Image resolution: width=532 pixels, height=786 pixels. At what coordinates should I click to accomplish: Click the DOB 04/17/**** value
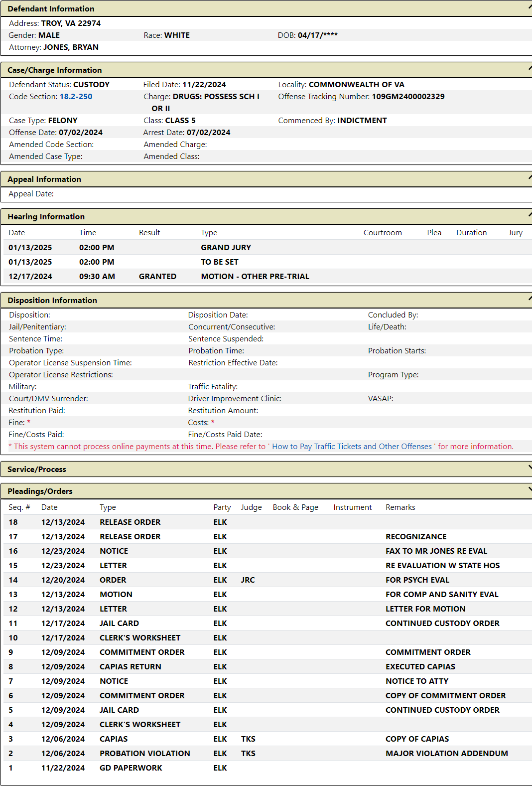click(318, 35)
